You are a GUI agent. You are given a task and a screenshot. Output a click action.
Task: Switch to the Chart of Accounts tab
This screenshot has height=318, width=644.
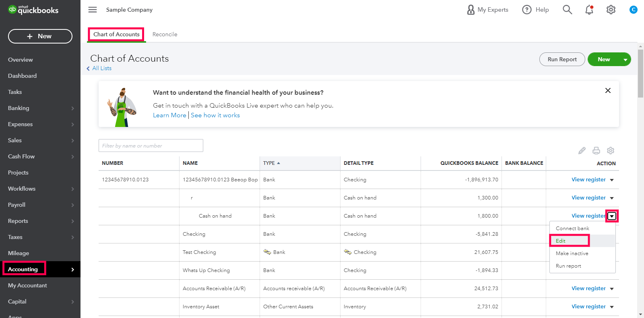point(116,34)
